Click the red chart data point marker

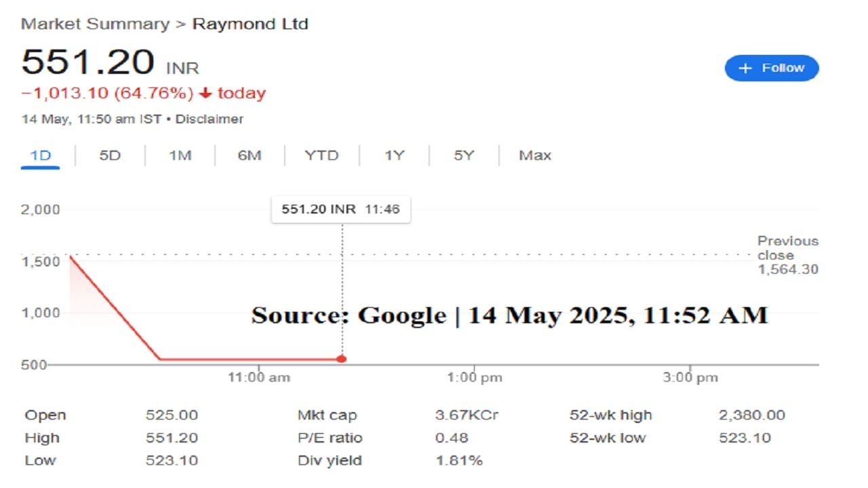(342, 359)
